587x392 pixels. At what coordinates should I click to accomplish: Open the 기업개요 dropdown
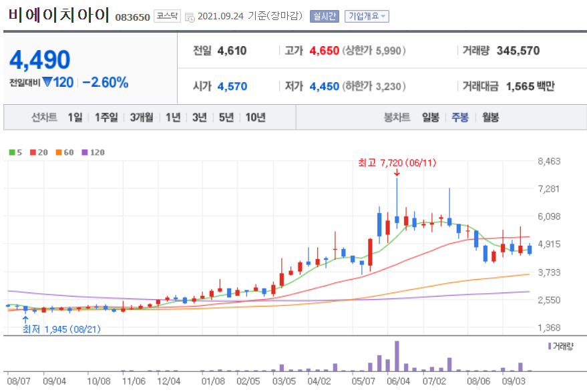click(365, 16)
